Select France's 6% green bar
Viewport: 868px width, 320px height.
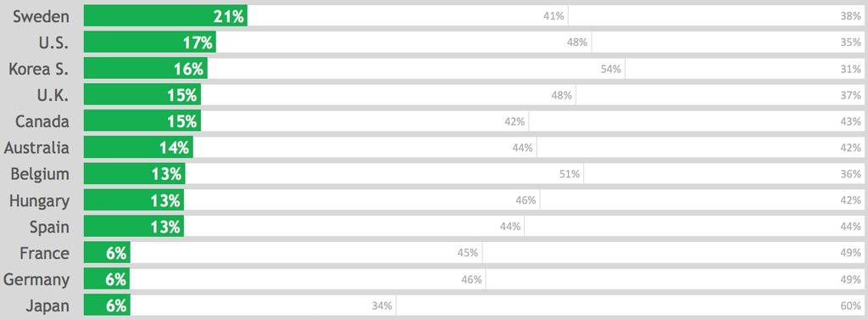pyautogui.click(x=108, y=253)
